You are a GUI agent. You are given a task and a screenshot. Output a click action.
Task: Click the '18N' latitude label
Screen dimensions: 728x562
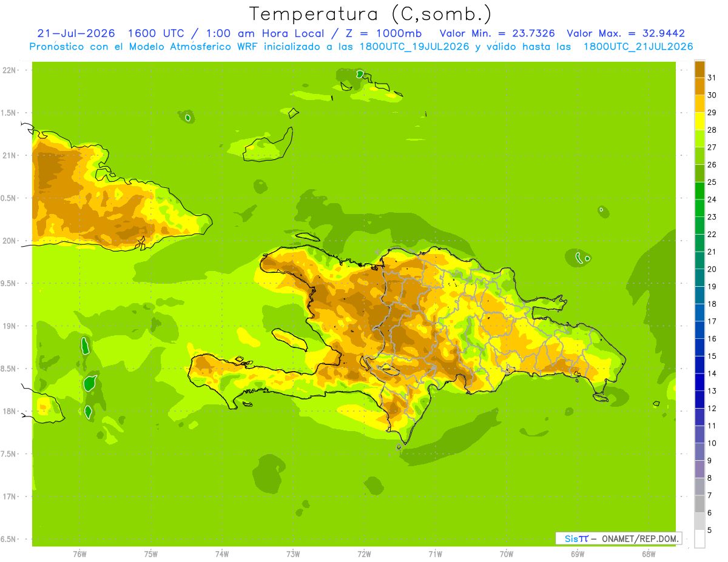point(8,411)
